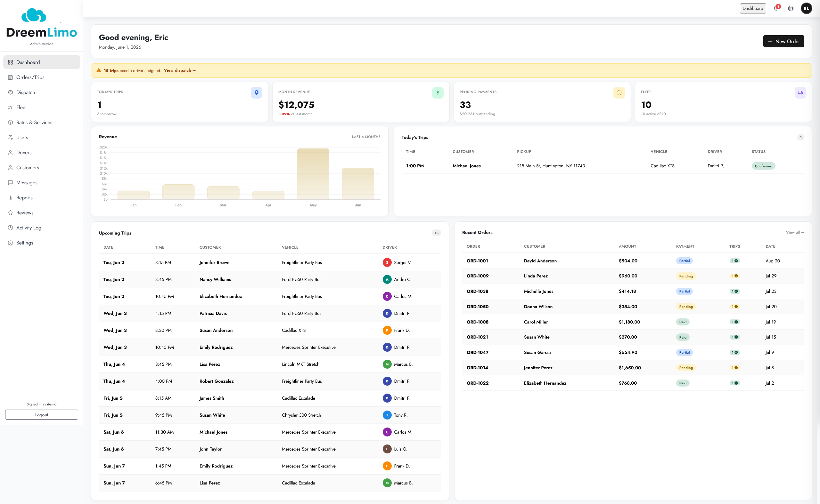Click the Rates & Services layers icon
Screen dimensions: 820x504
point(10,122)
